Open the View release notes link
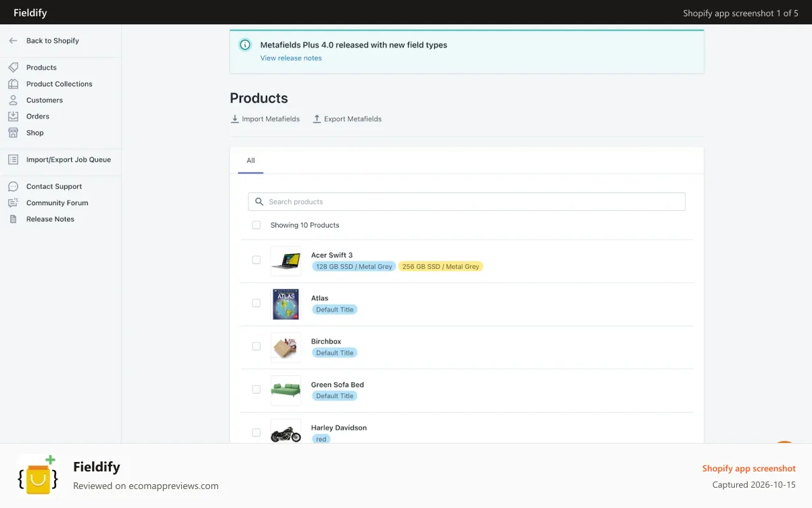The height and width of the screenshot is (508, 812). (x=291, y=58)
